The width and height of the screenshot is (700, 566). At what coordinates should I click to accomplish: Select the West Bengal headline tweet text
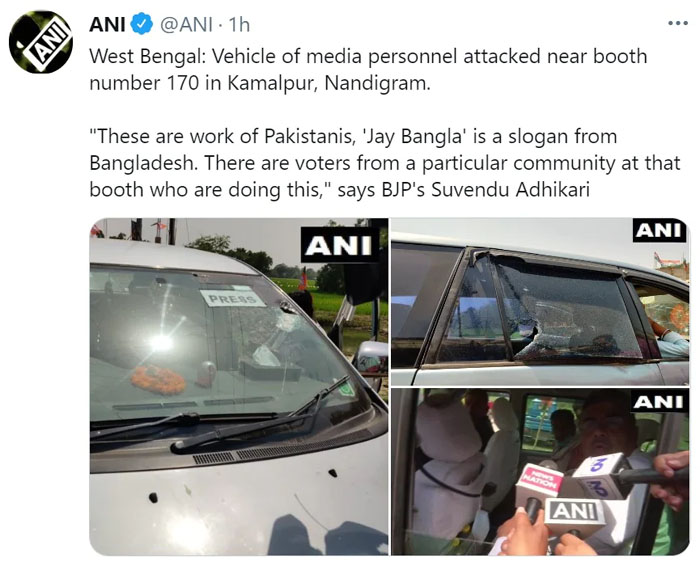coord(368,70)
